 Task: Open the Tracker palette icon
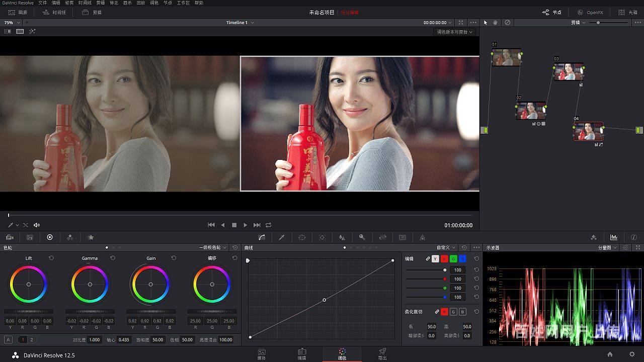point(322,237)
